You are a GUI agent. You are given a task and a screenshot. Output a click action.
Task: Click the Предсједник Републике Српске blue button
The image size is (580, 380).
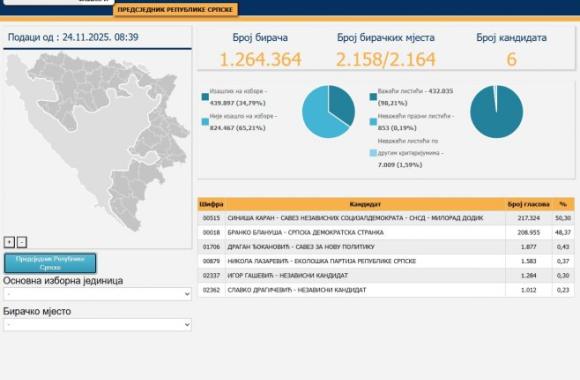(x=50, y=263)
